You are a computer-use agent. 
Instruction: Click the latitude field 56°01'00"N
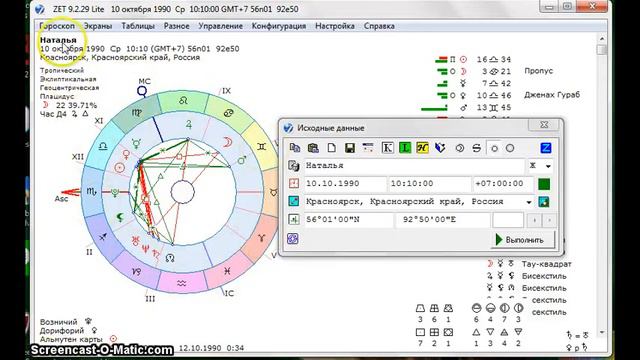click(349, 220)
